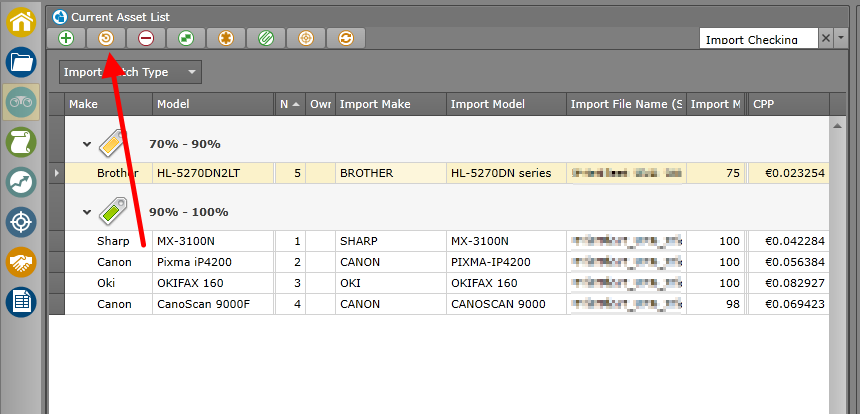Open the green scroll sidebar icon
This screenshot has height=414, width=860.
tap(21, 143)
